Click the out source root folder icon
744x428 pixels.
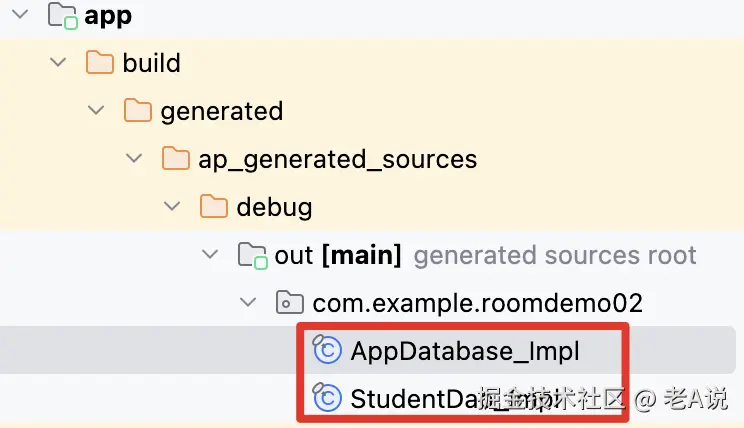tap(252, 255)
